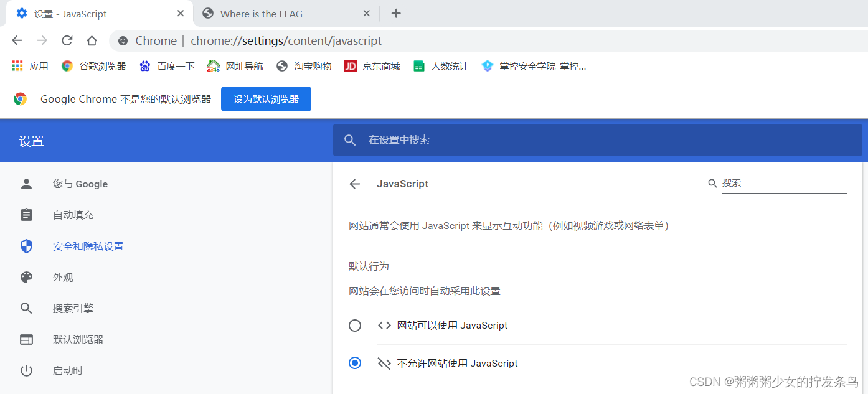Open the 谷歌浏览器 bookmark
The image size is (868, 394).
coord(94,66)
